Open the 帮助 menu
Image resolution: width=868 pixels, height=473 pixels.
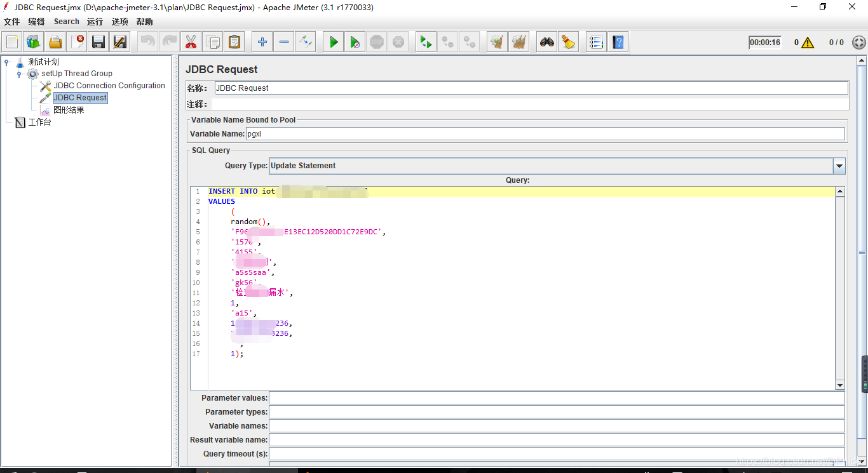(145, 22)
